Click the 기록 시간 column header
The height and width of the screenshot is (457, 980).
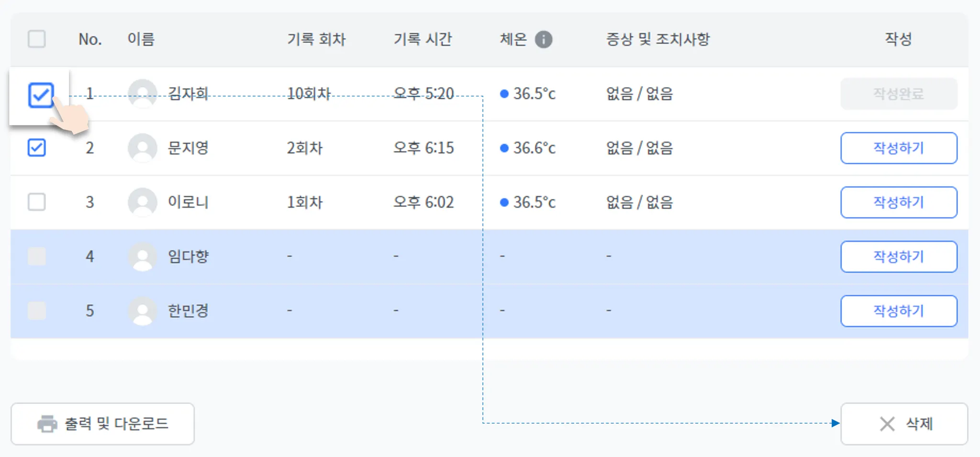[423, 39]
